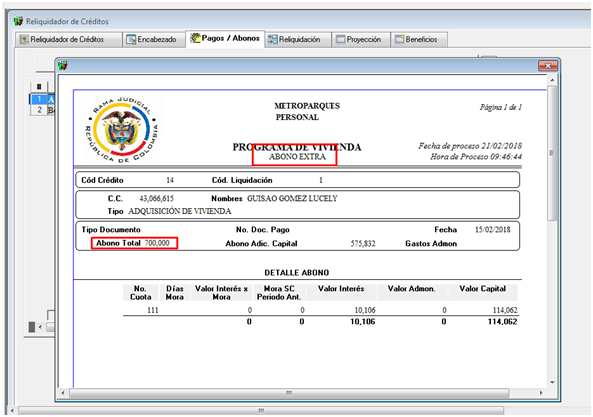Click the Fecha value 15/02/2018
The width and height of the screenshot is (593, 417).
pyautogui.click(x=492, y=229)
